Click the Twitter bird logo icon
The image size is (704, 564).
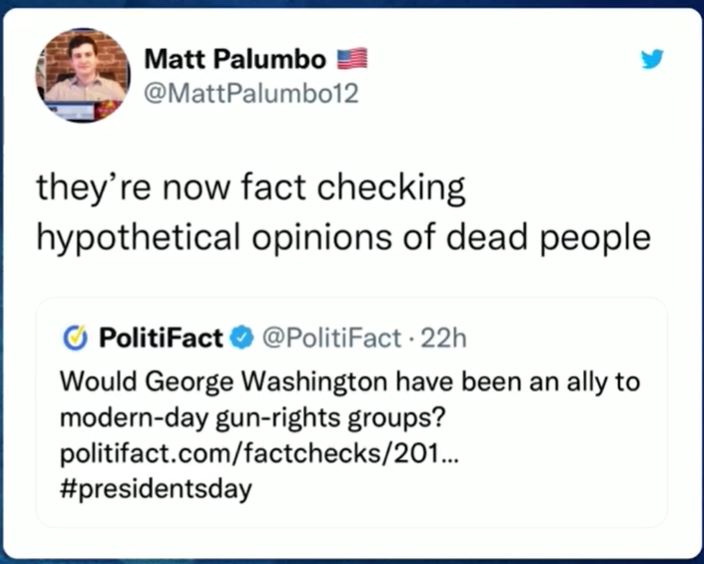pos(652,60)
